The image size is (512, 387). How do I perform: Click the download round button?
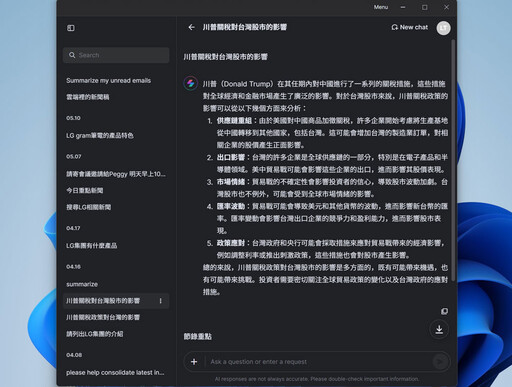[439, 330]
